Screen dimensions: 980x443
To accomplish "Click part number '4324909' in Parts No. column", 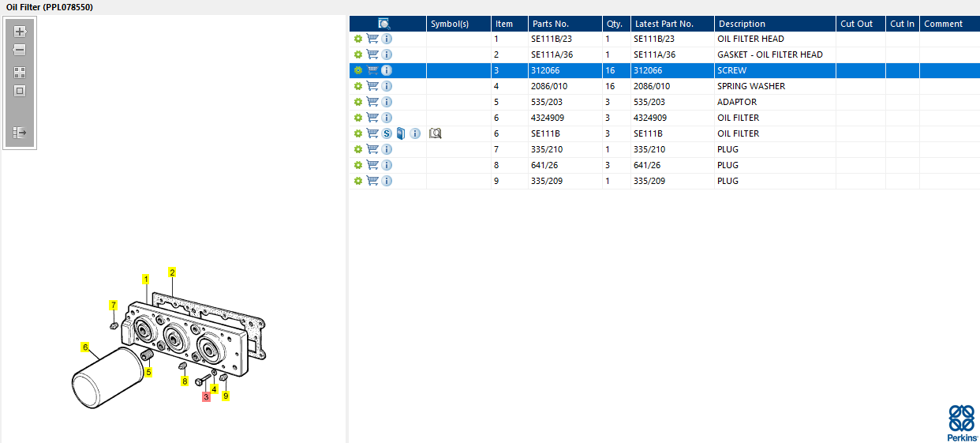I will click(548, 118).
